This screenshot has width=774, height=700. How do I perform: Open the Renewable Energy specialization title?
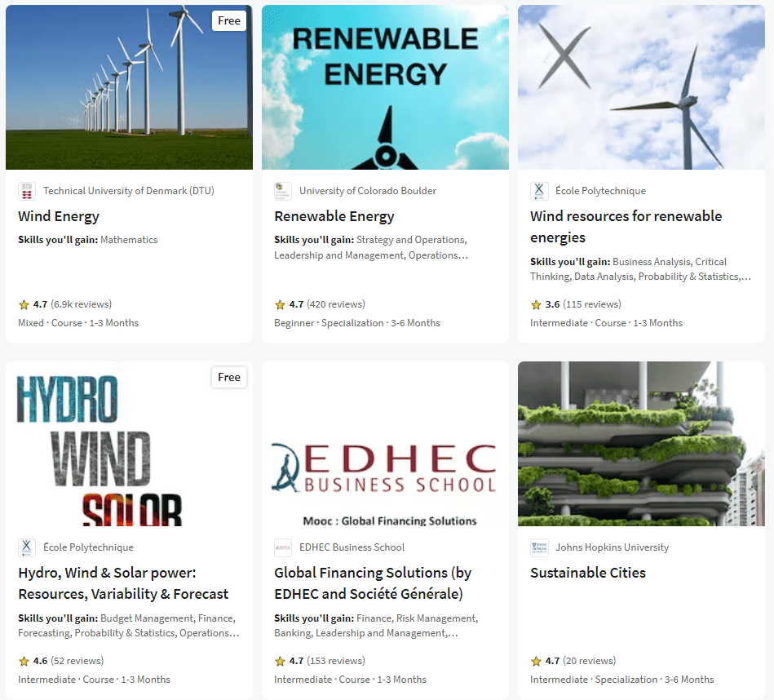tap(334, 216)
